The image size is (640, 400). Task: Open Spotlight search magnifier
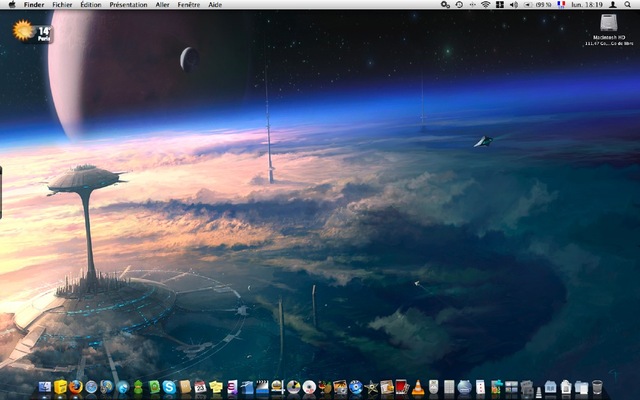(x=628, y=4)
